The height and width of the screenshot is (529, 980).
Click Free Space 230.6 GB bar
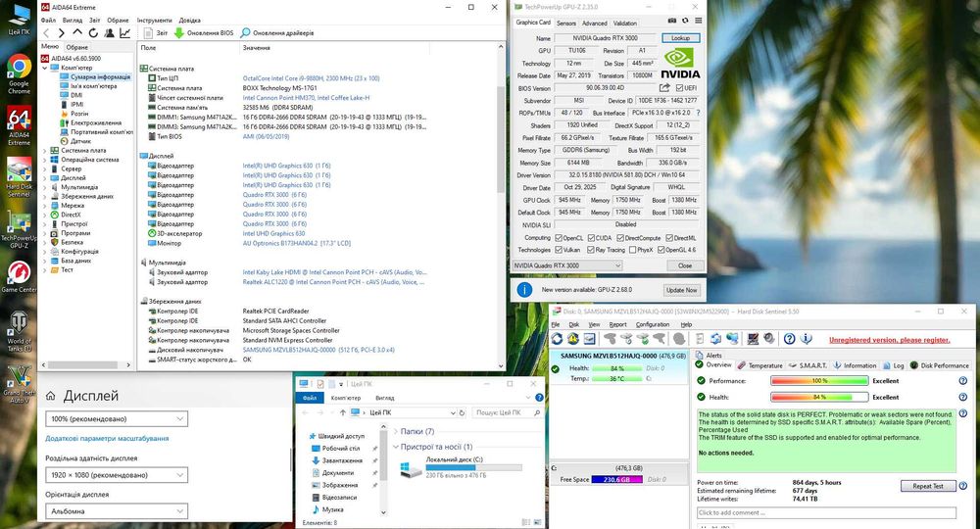click(x=616, y=480)
